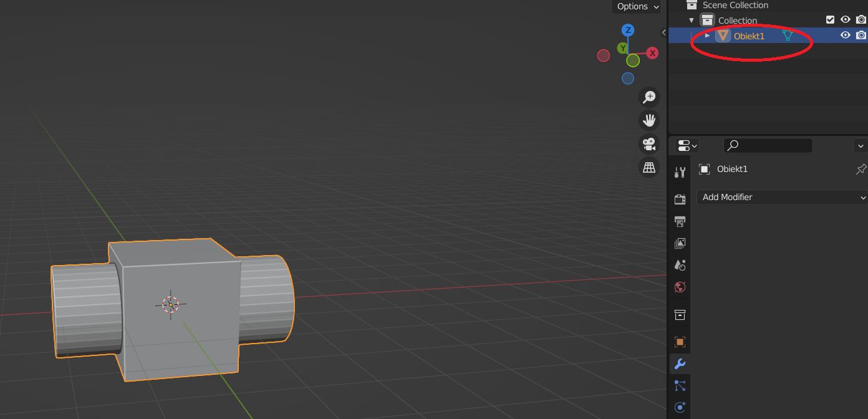Open the Collection properties tab

[680, 315]
